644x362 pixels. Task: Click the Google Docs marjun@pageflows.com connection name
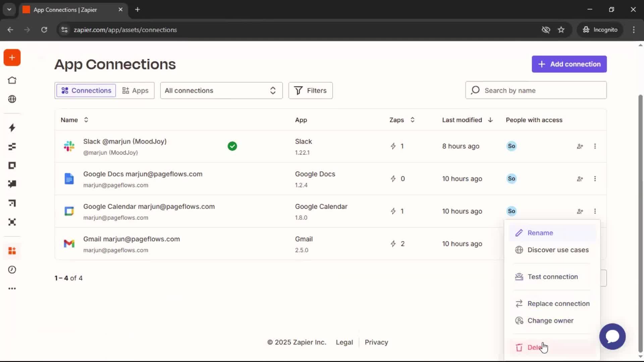[143, 174]
